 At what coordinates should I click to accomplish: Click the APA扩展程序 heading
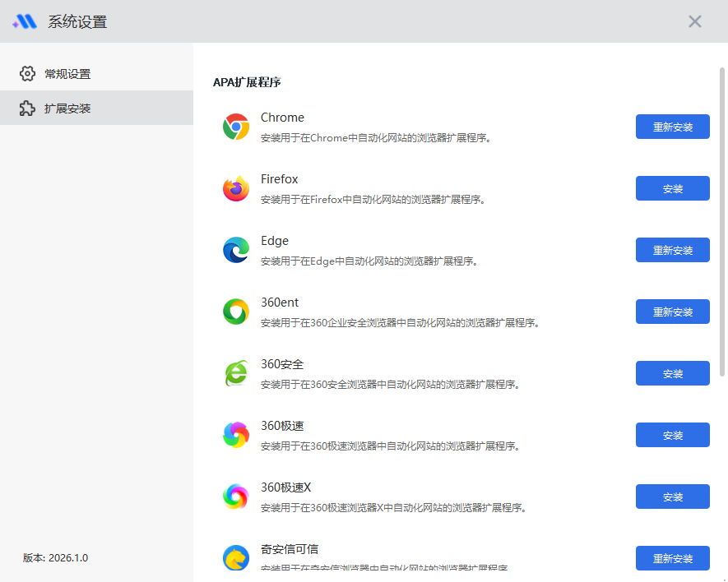coord(247,82)
